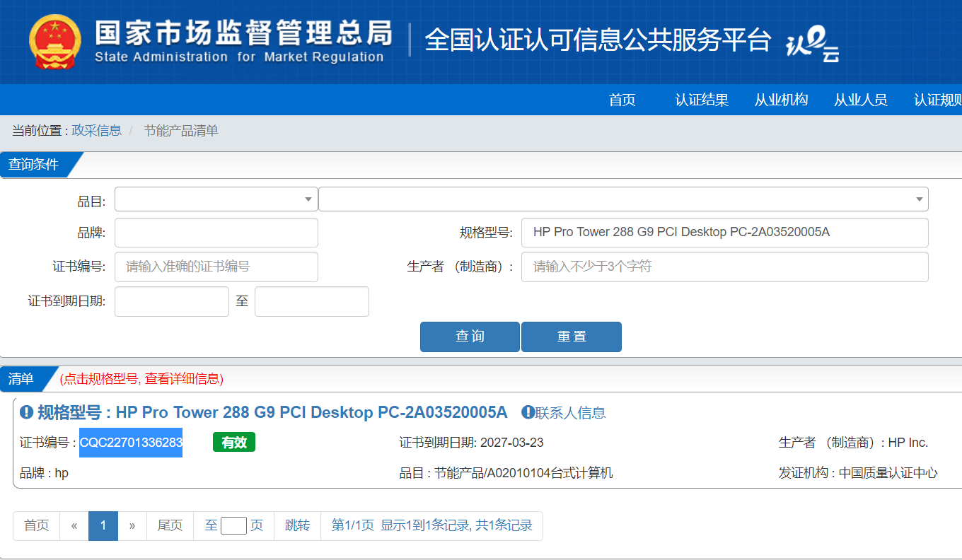The width and height of the screenshot is (962, 560).
Task: Click the 认e云 logo icon
Action: coord(813,44)
